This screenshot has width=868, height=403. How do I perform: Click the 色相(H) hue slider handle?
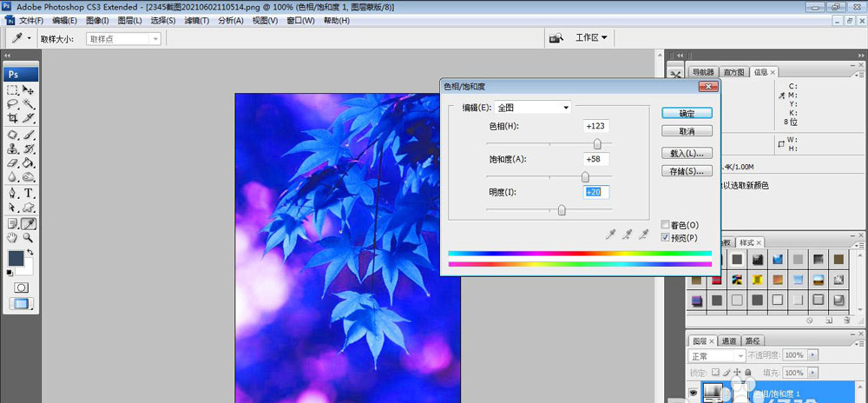pyautogui.click(x=597, y=144)
